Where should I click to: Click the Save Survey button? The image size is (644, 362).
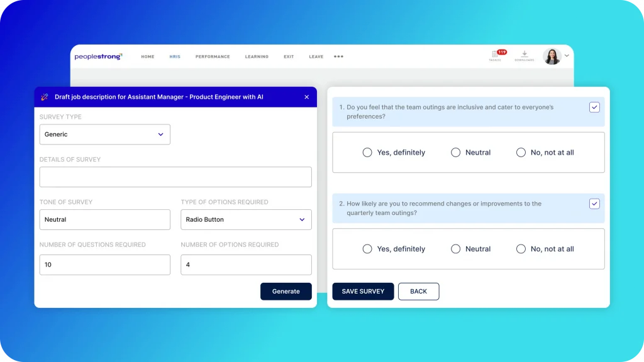coord(363,292)
